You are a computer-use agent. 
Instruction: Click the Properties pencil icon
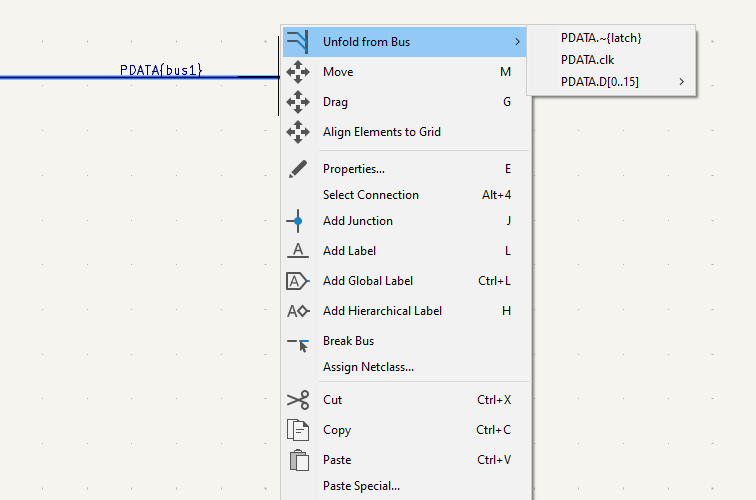298,169
